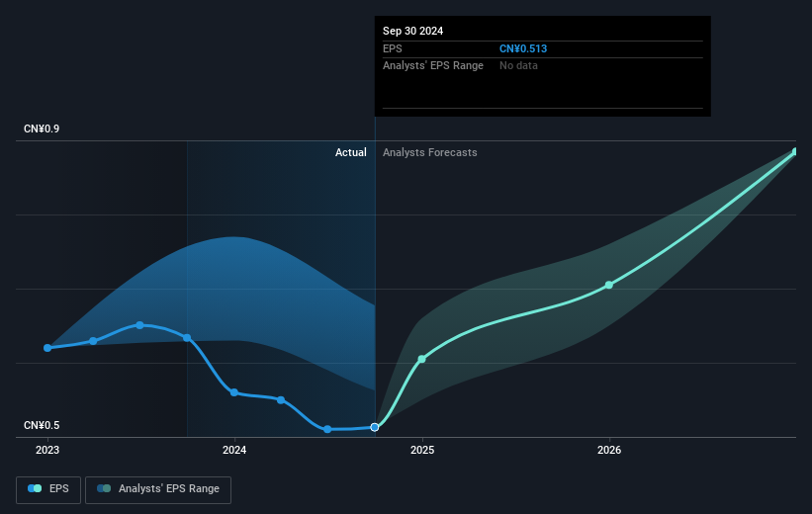Click the 2026 x-axis label
This screenshot has width=812, height=514.
pos(609,450)
